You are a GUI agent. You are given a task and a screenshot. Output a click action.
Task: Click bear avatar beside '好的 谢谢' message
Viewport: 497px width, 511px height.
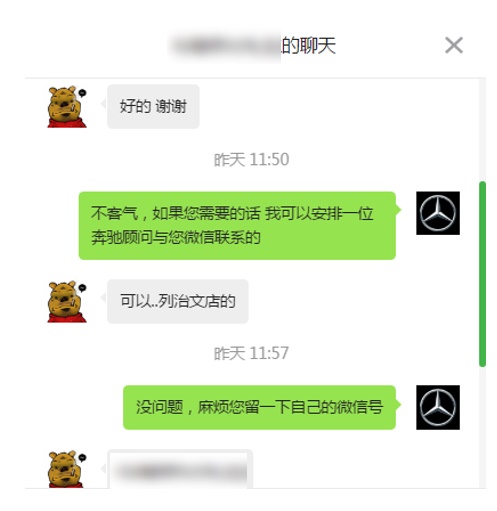click(67, 106)
